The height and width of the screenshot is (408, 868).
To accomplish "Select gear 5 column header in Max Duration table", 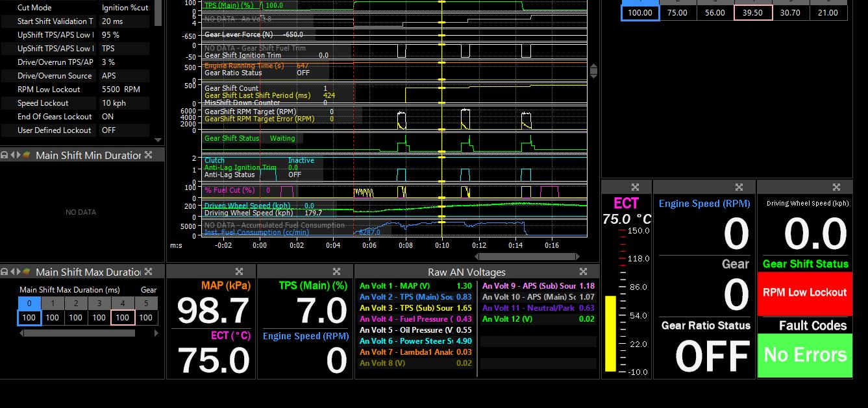I will (x=146, y=304).
